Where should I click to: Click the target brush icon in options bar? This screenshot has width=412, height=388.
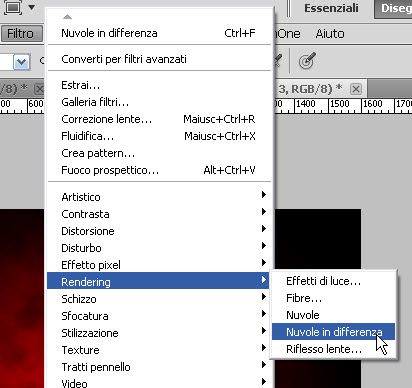click(x=307, y=60)
